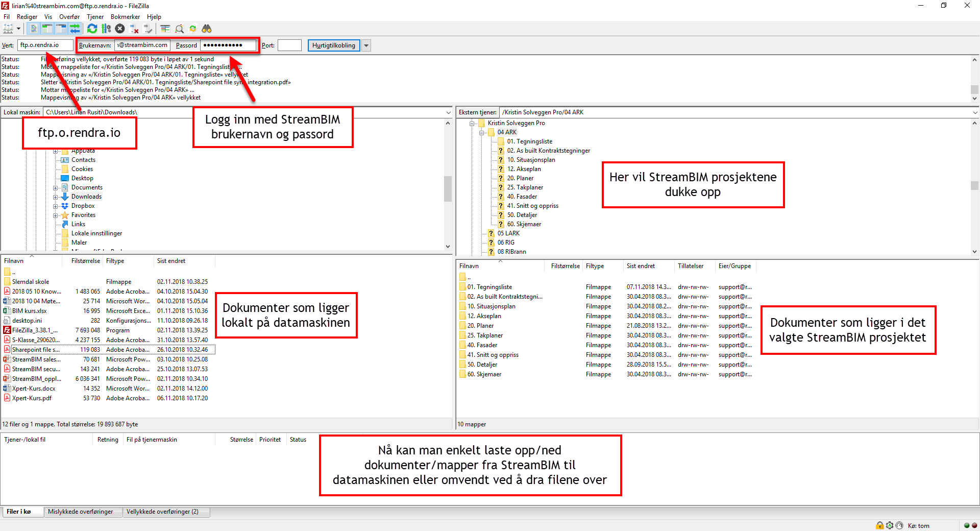
Task: Open the Hurtigtilkobling history dropdown arrow
Action: (x=366, y=45)
